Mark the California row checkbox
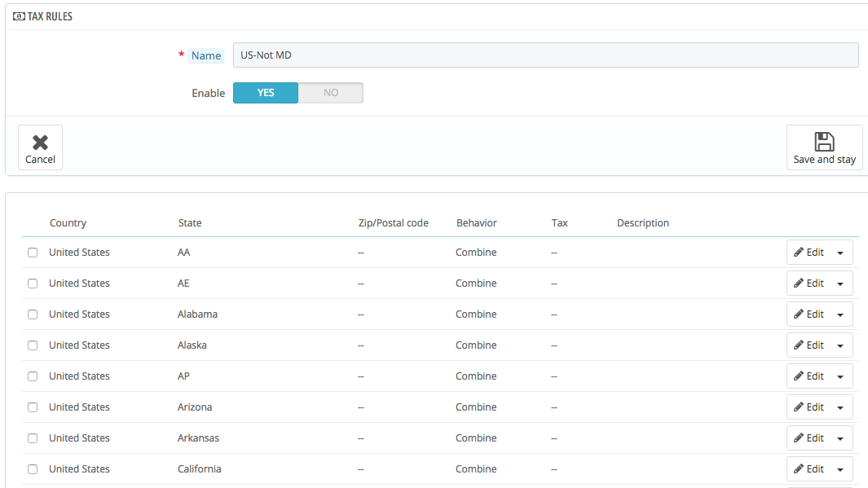 click(x=33, y=469)
